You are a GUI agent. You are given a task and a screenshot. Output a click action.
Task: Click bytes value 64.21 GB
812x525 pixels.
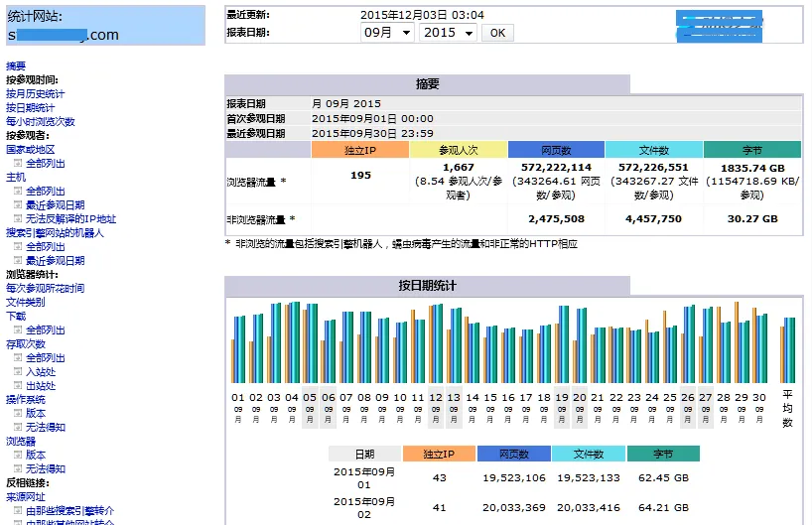663,508
